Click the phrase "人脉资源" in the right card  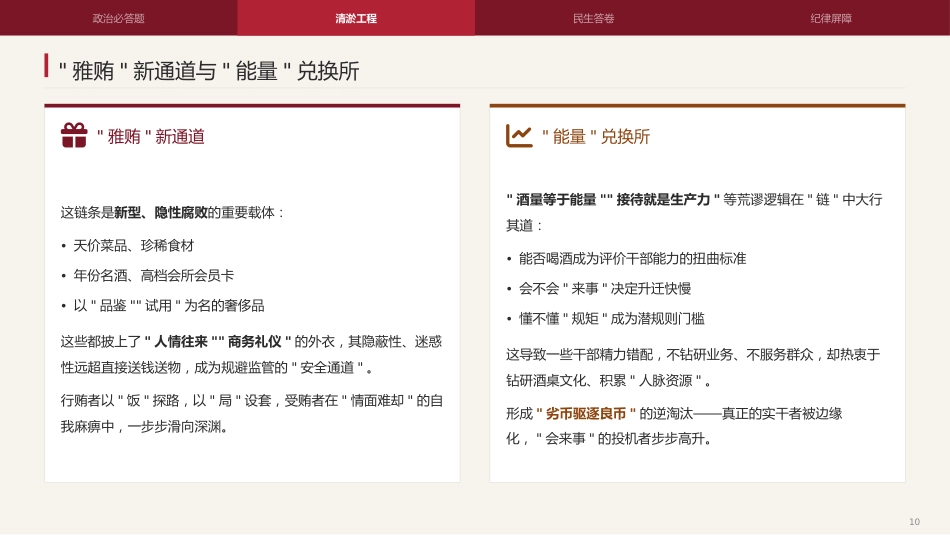tap(666, 381)
